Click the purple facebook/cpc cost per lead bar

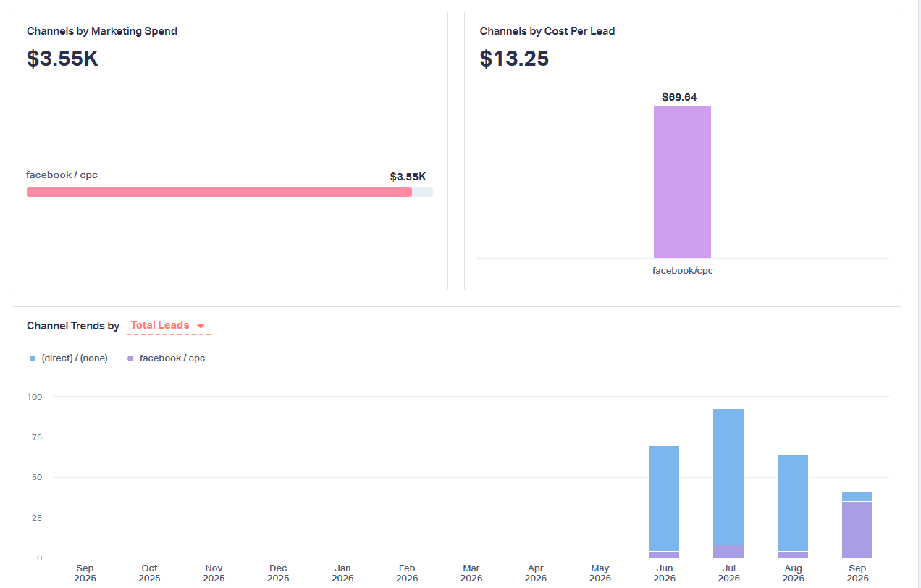coord(682,182)
